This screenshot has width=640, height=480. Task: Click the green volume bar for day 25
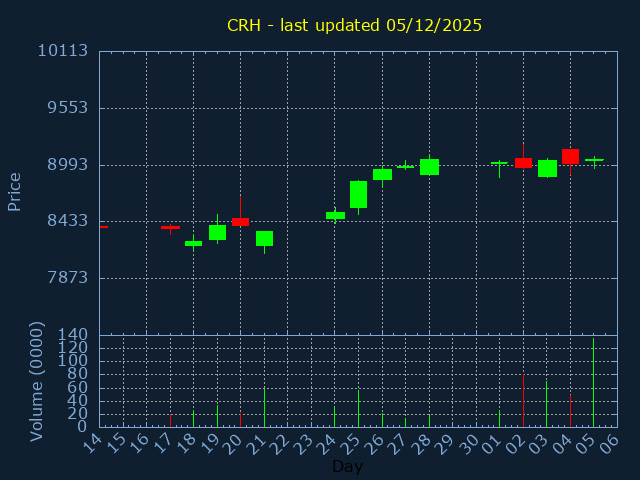click(358, 408)
